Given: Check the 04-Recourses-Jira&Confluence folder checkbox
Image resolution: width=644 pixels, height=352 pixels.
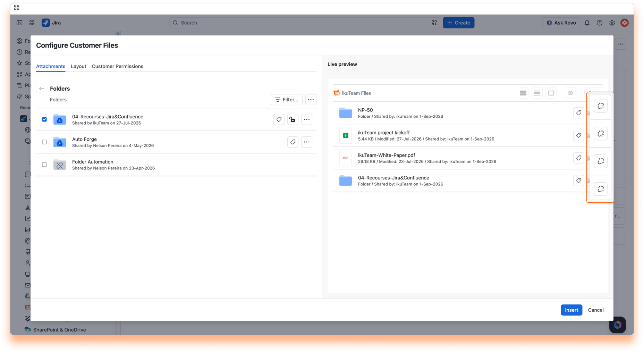Looking at the screenshot, I should (44, 119).
